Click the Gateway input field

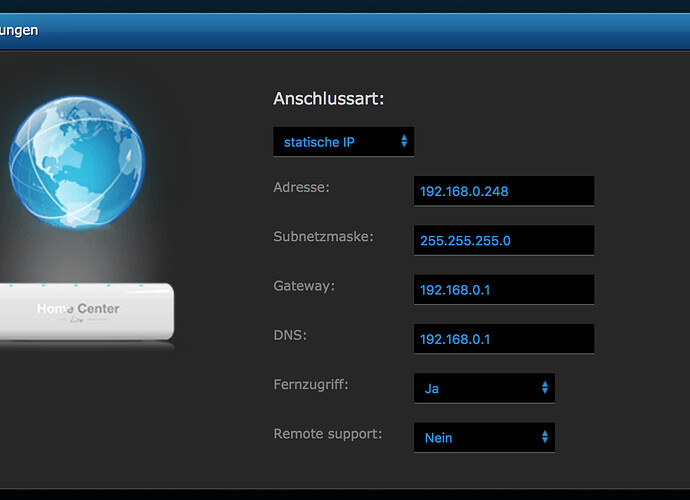click(504, 290)
